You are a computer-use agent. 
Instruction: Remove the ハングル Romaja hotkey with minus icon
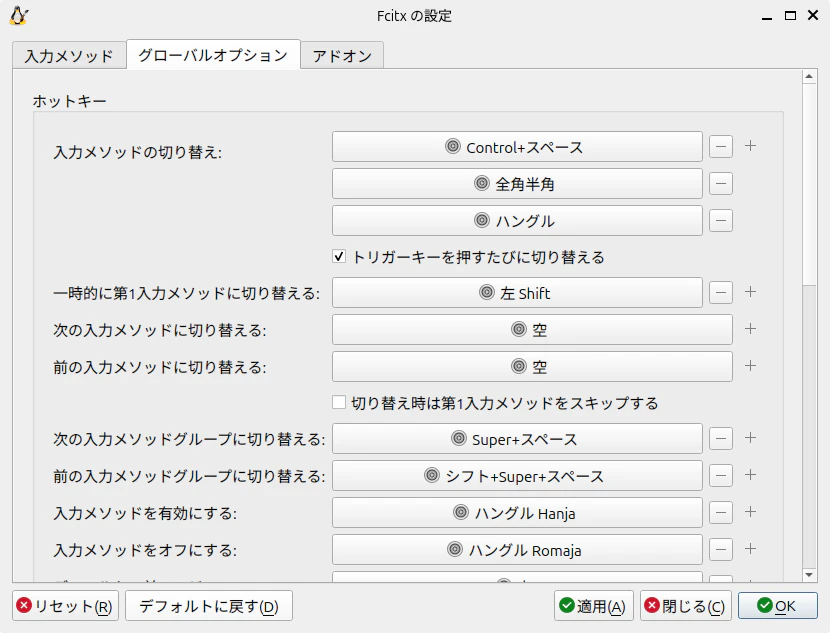pos(721,550)
